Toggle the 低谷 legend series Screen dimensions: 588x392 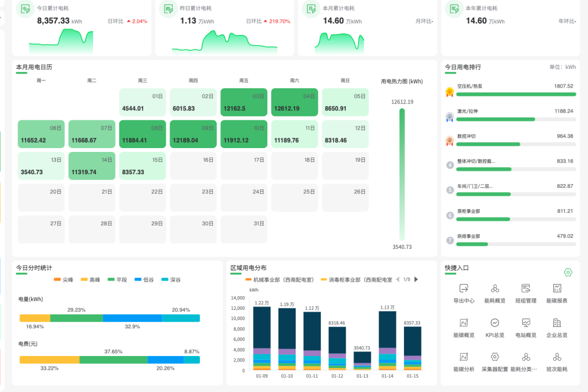point(144,280)
